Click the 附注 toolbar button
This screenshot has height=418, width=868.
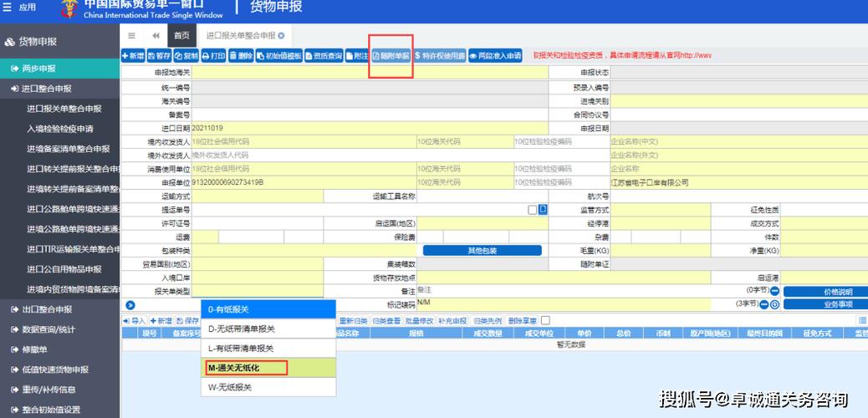356,56
